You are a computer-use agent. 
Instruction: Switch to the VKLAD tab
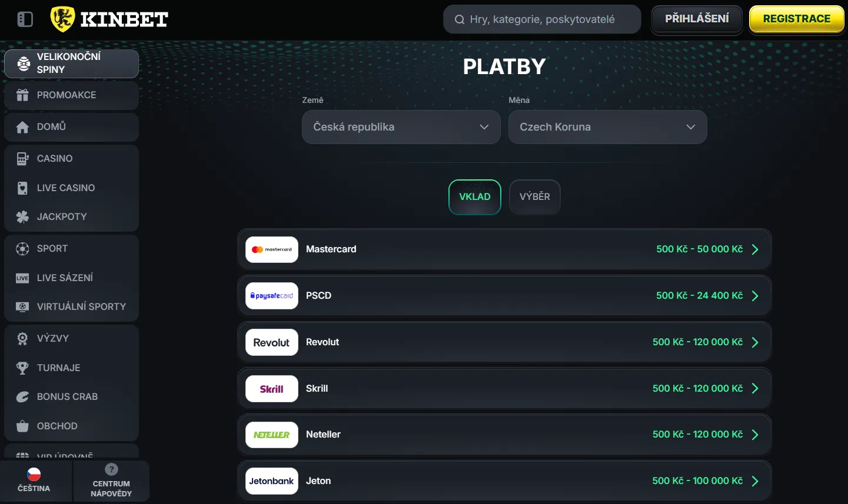click(x=474, y=197)
